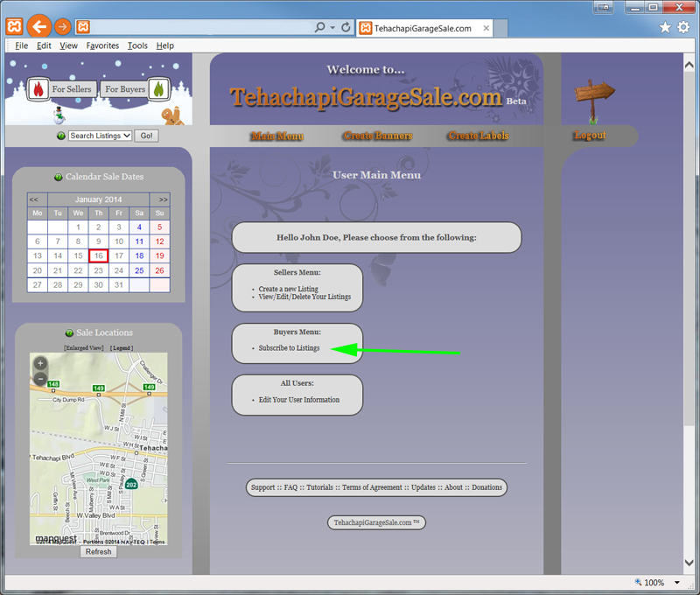Select January 25 in the calendar
The image size is (700, 595).
tap(139, 270)
